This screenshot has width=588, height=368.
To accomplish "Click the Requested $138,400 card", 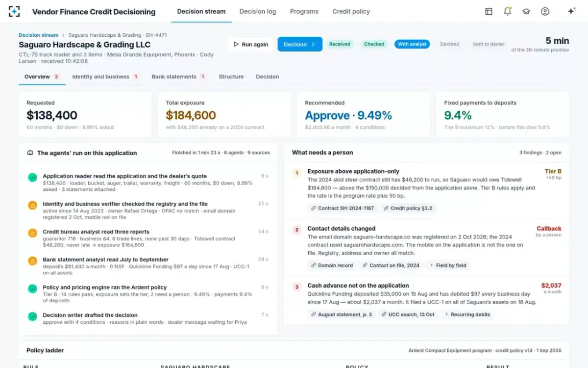I will (85, 114).
